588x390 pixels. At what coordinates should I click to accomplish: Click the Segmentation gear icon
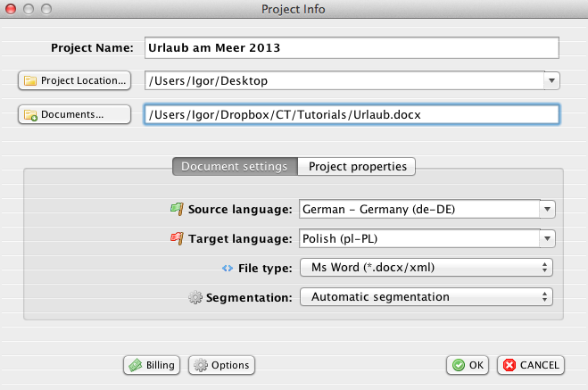coord(195,297)
